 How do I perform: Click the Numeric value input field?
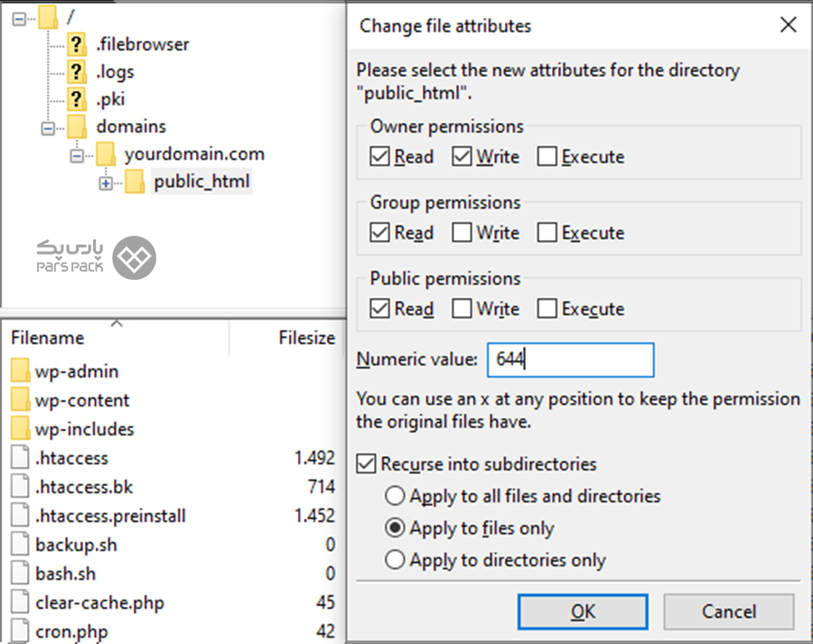569,359
